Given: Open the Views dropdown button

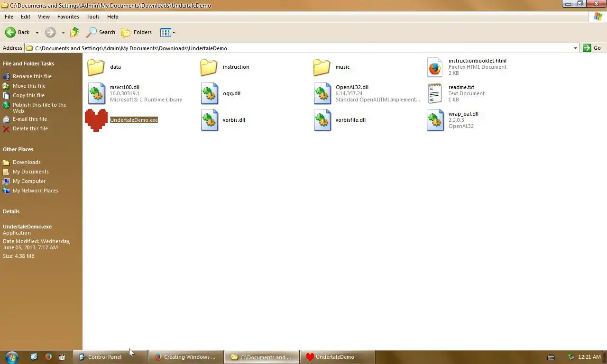Looking at the screenshot, I should (x=168, y=32).
